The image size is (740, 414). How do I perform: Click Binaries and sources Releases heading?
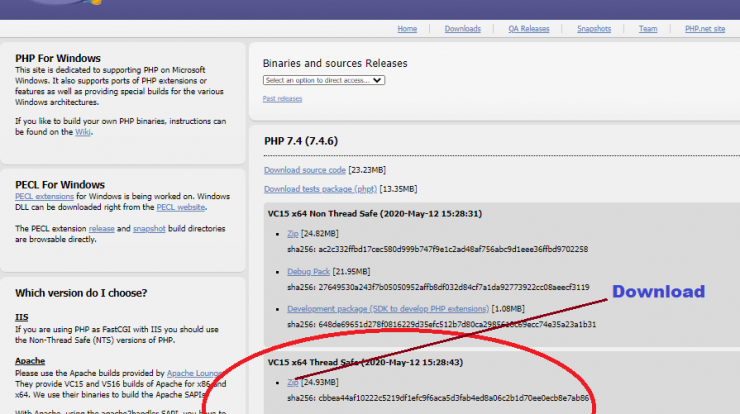335,63
